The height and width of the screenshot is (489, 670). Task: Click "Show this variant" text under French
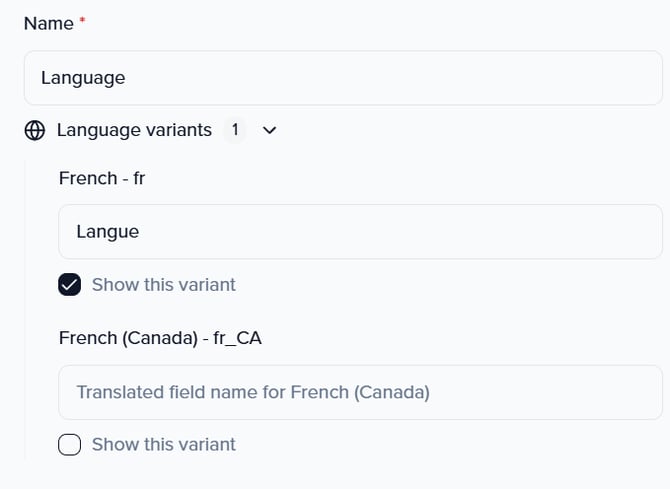[163, 285]
